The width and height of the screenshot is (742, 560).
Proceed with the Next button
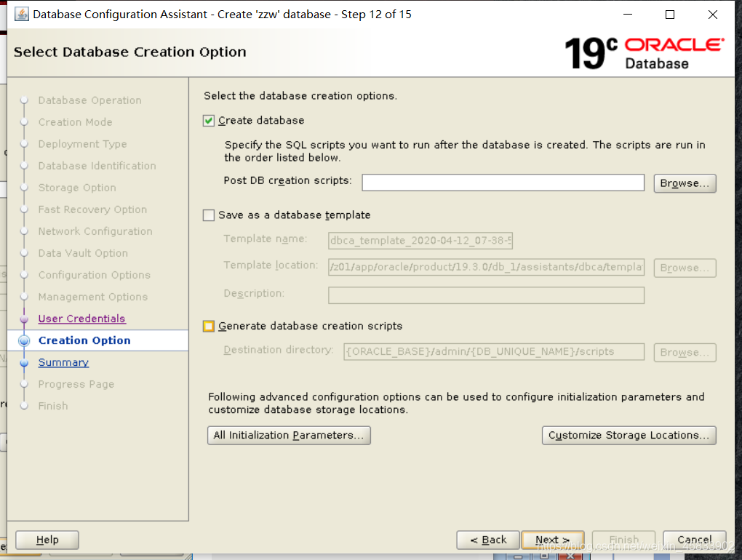point(552,540)
